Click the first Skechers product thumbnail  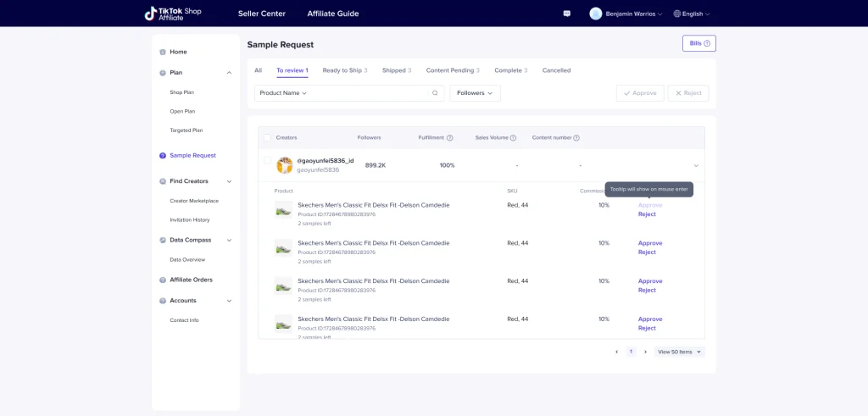tap(283, 209)
